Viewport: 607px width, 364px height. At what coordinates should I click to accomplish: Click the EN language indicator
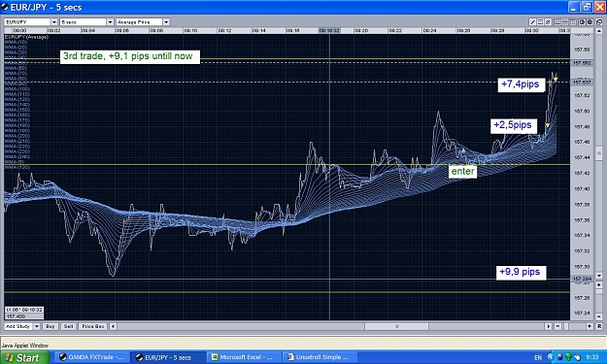pyautogui.click(x=538, y=358)
